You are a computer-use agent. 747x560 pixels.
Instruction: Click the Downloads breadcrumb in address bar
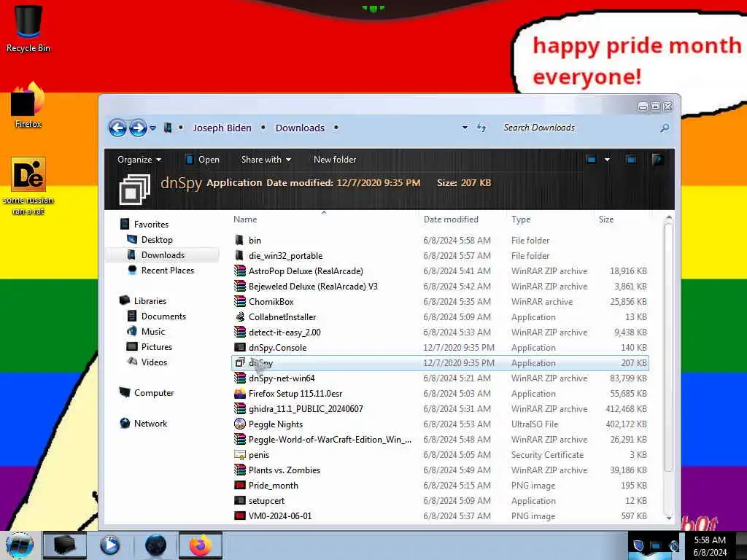click(300, 128)
